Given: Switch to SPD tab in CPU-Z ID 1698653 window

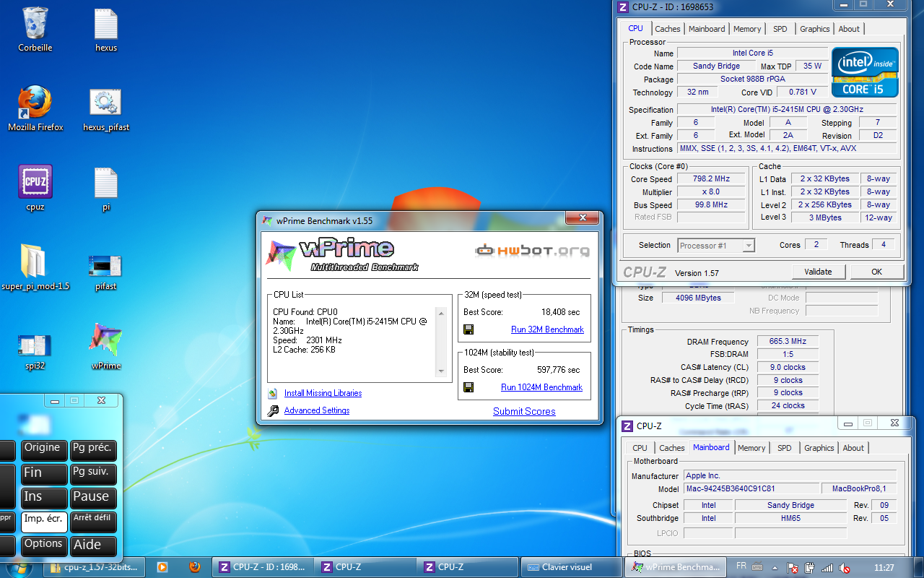Looking at the screenshot, I should coord(780,29).
